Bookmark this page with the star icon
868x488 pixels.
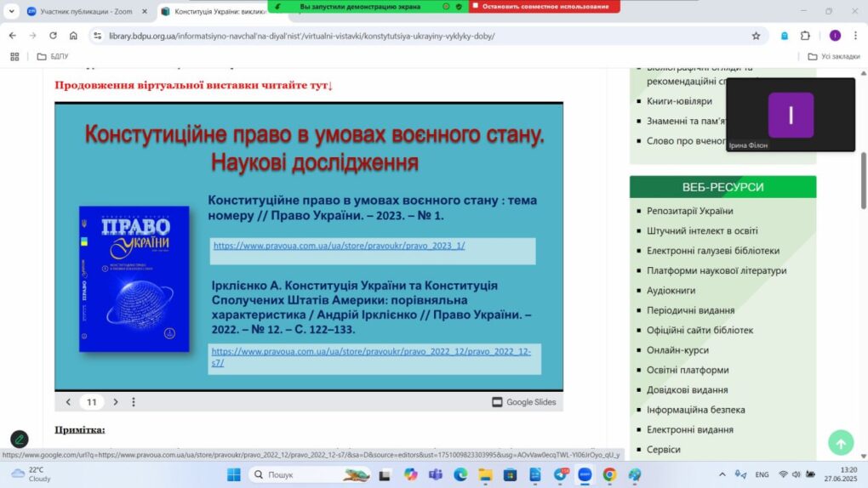[x=756, y=36]
